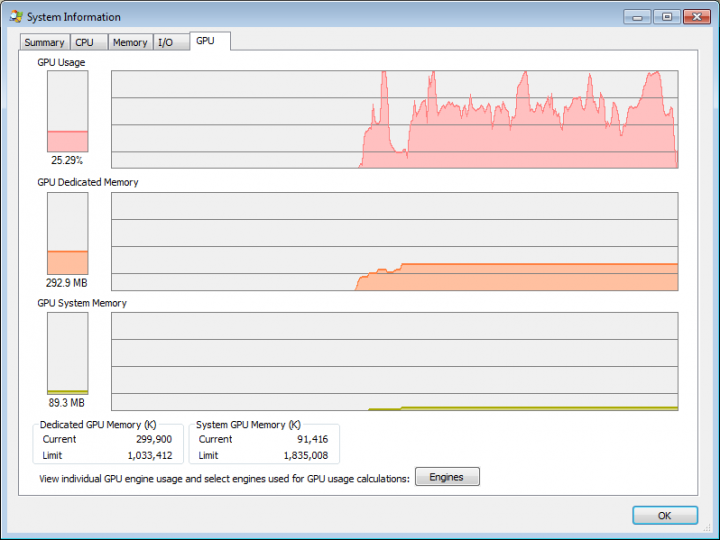Click the GPU Dedicated Memory meter bar
The width and height of the screenshot is (720, 540).
pyautogui.click(x=68, y=233)
